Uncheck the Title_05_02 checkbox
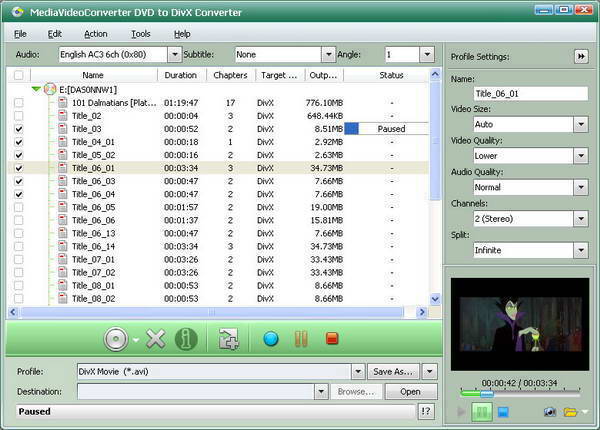 [x=18, y=155]
